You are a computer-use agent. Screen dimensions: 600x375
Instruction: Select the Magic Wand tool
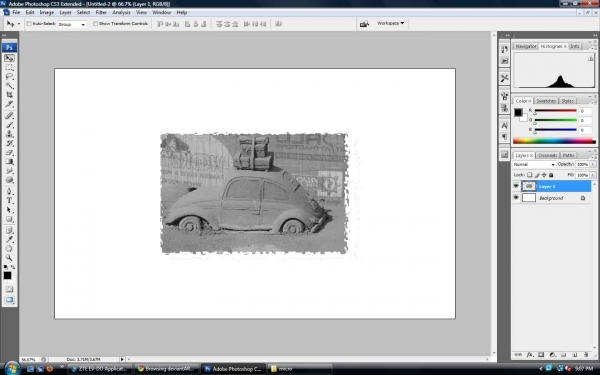[9, 86]
